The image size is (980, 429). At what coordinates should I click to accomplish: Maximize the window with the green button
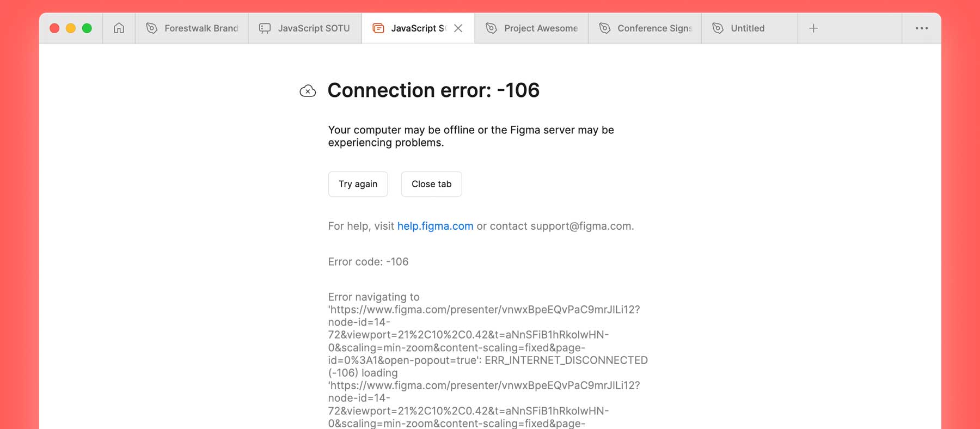(87, 28)
